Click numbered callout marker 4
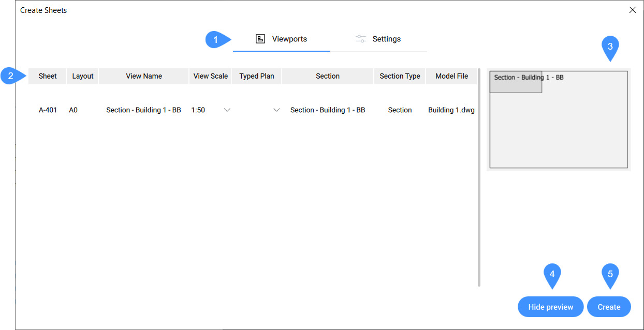644x330 pixels. coord(552,274)
